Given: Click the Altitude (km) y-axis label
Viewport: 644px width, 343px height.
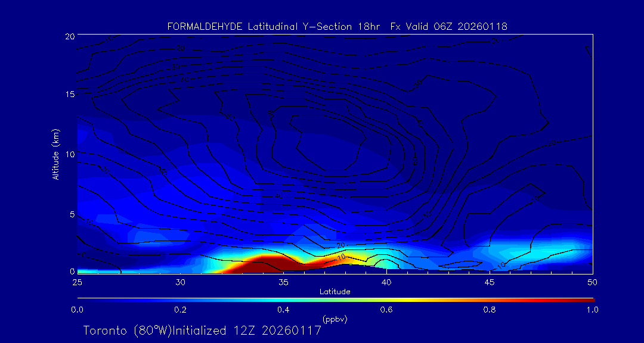Looking at the screenshot, I should click(x=55, y=154).
